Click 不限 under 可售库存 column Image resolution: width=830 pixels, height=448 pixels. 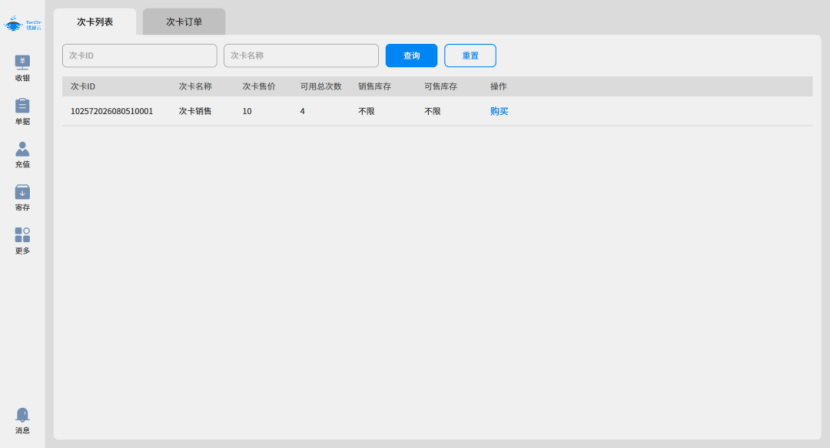[x=432, y=111]
